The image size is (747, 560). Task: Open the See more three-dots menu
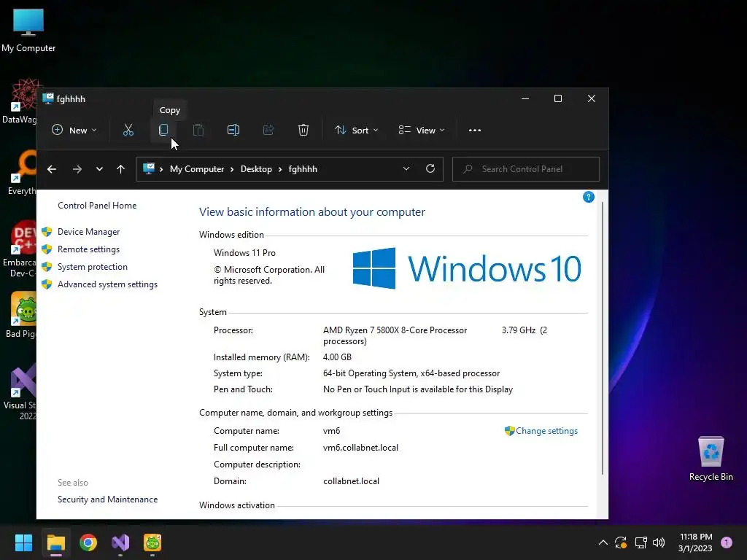(x=474, y=131)
